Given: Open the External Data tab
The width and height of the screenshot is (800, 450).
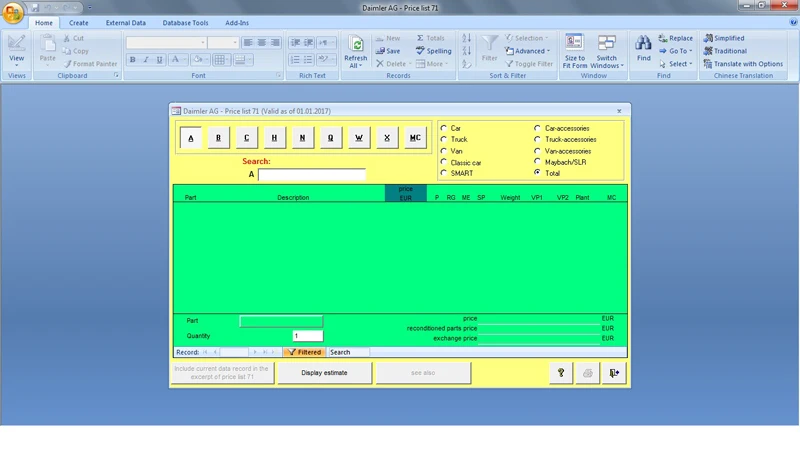Looking at the screenshot, I should (126, 23).
